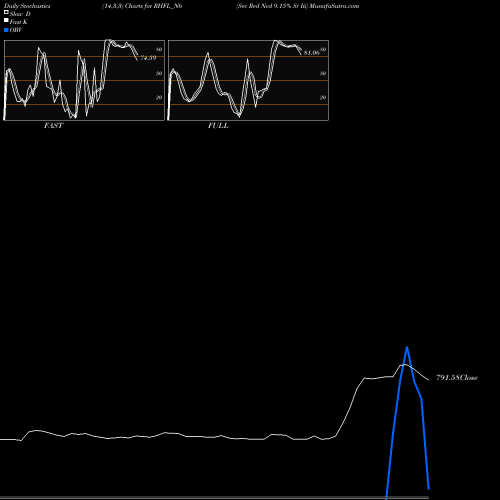The height and width of the screenshot is (500, 500).
Task: Click the Daily Stochastics title text
Action: click(27, 6)
